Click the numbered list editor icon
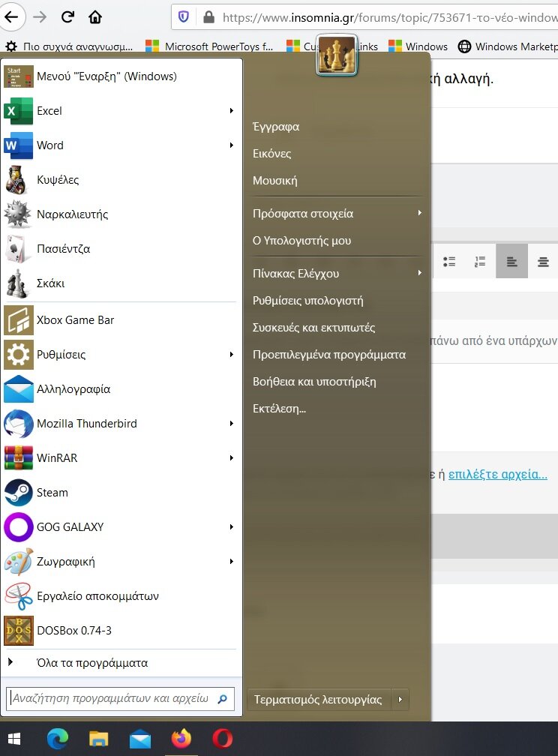Screen dimensions: 558x756 (x=480, y=261)
